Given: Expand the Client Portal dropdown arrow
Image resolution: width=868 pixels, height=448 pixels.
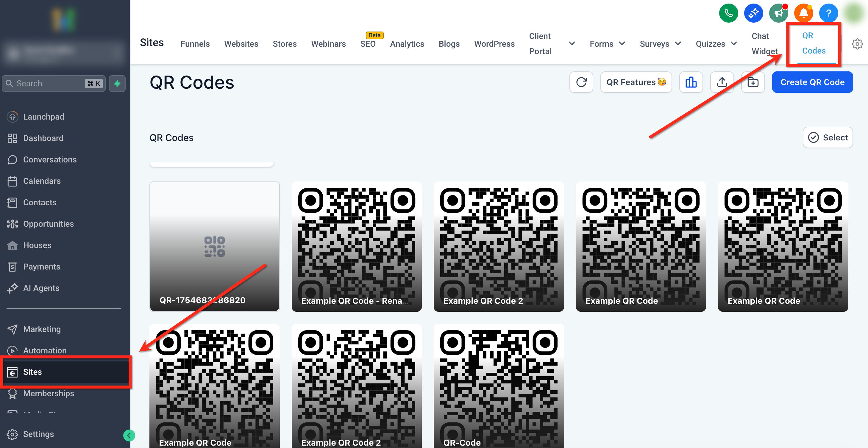Looking at the screenshot, I should point(572,43).
